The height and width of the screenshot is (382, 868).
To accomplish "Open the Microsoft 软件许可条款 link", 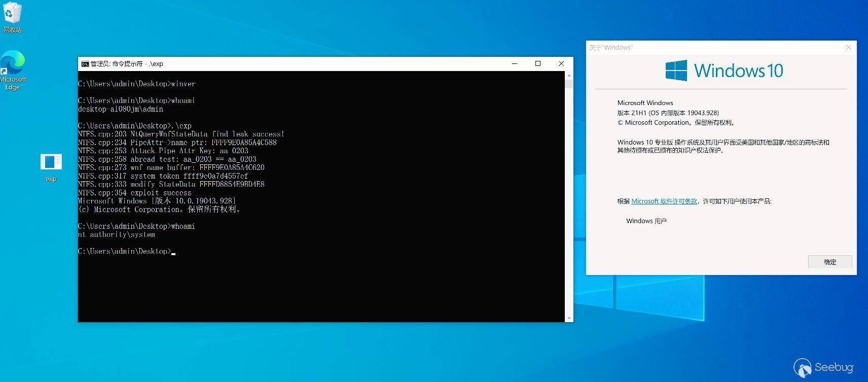I will click(x=664, y=201).
